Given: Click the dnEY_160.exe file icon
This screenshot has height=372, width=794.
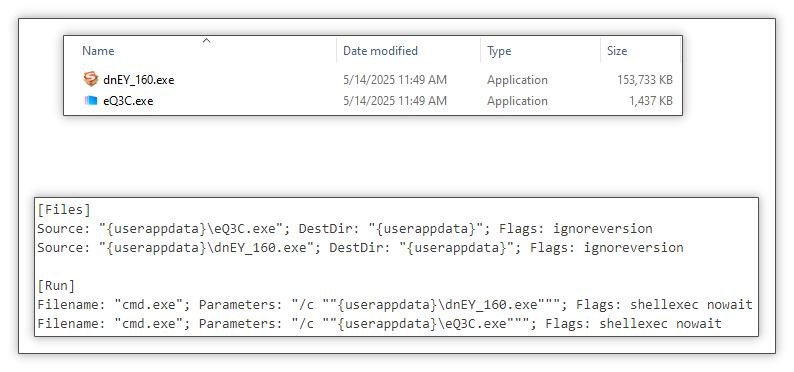Looking at the screenshot, I should click(x=91, y=79).
